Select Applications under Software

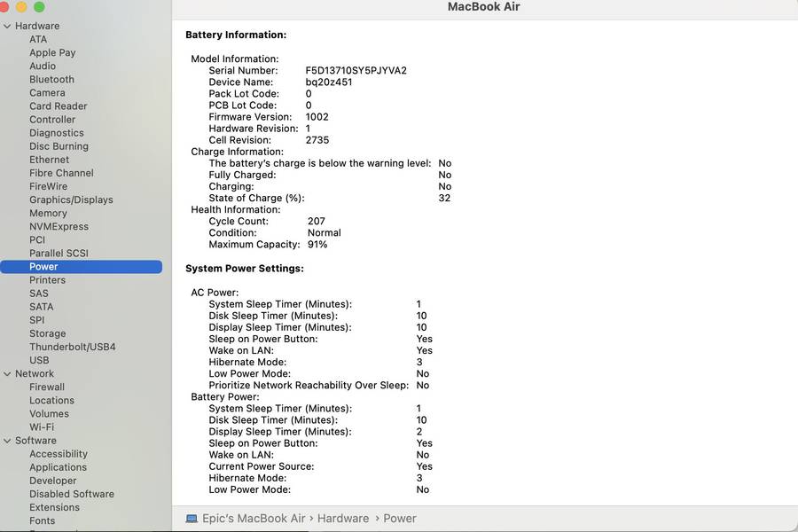(x=58, y=467)
